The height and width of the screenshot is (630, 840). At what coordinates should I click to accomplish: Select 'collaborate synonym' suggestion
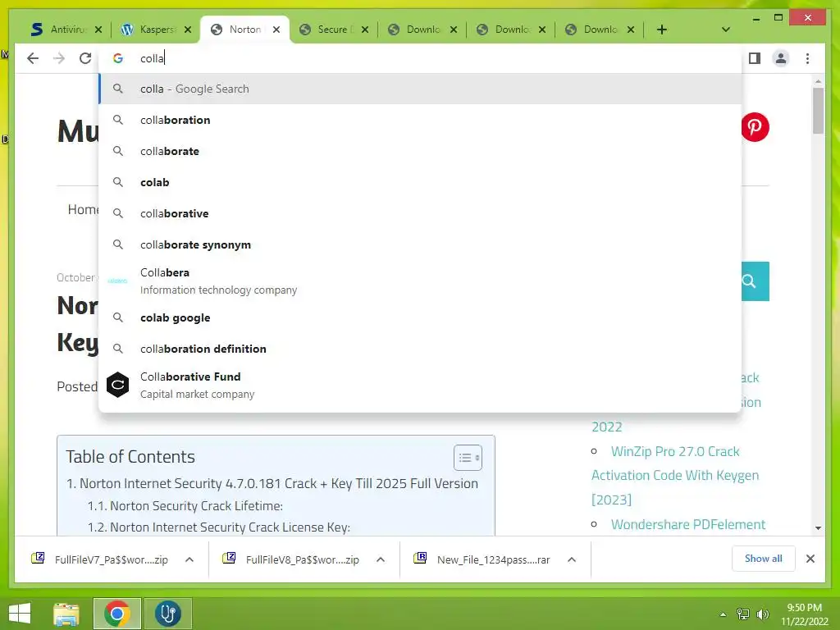point(421,244)
